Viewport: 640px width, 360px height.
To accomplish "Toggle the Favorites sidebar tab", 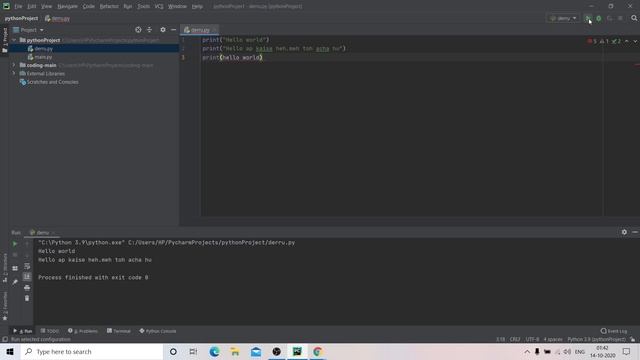I will coord(4,306).
